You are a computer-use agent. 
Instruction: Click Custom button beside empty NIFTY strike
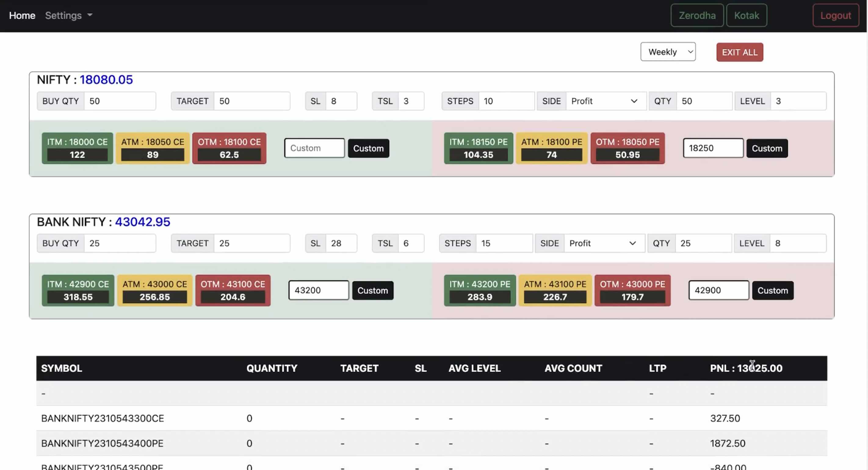click(368, 148)
